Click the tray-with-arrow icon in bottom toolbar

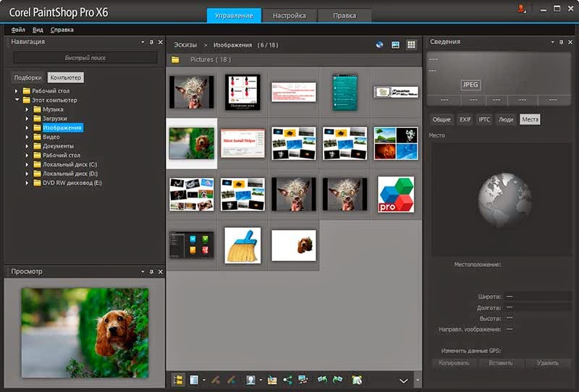pos(272,380)
